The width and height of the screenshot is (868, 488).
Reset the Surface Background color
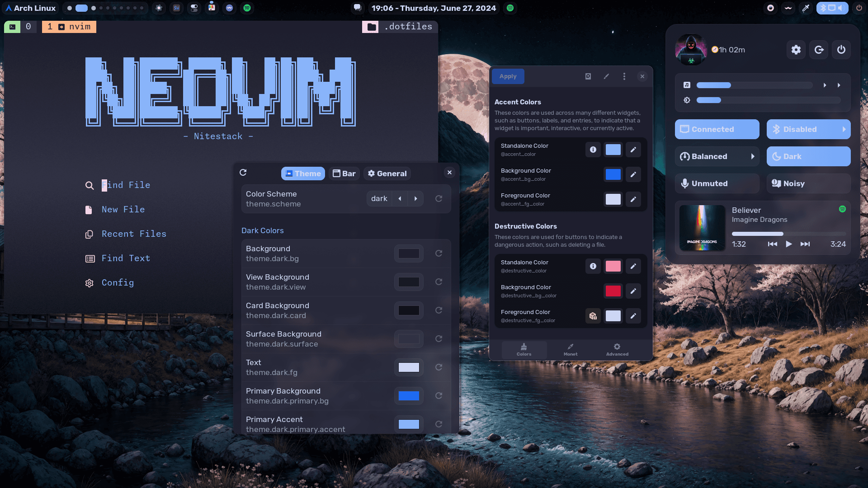[x=439, y=339]
